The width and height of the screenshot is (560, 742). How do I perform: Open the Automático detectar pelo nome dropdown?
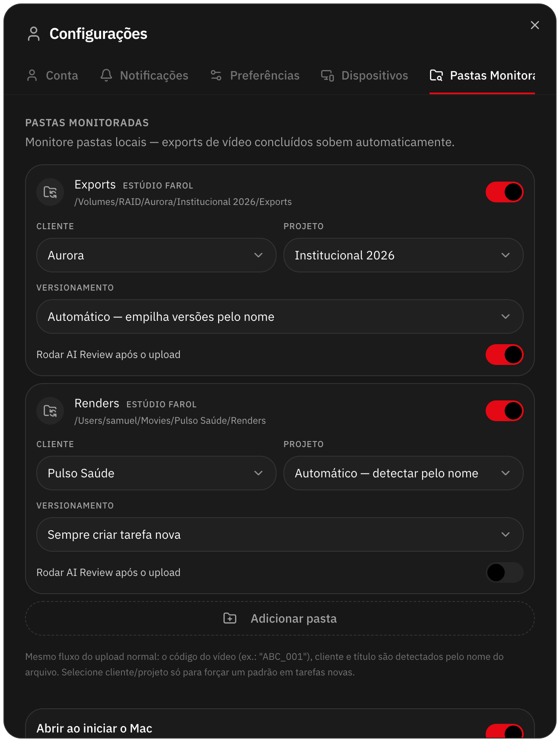pos(404,473)
